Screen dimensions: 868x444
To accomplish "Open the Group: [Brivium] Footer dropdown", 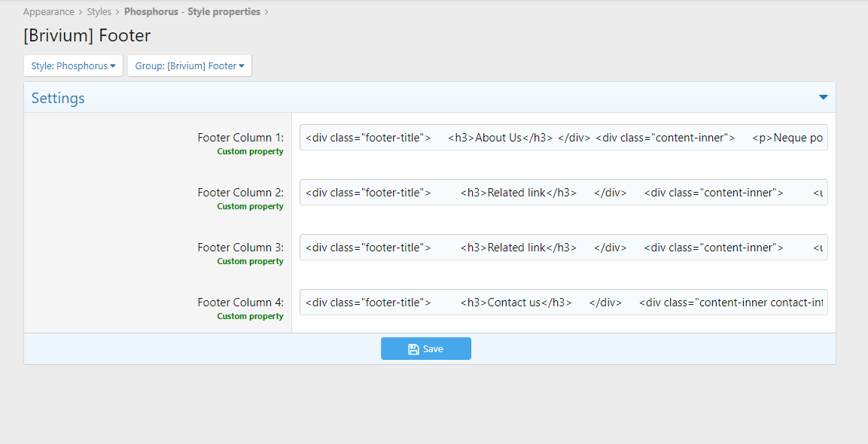I will [x=189, y=65].
